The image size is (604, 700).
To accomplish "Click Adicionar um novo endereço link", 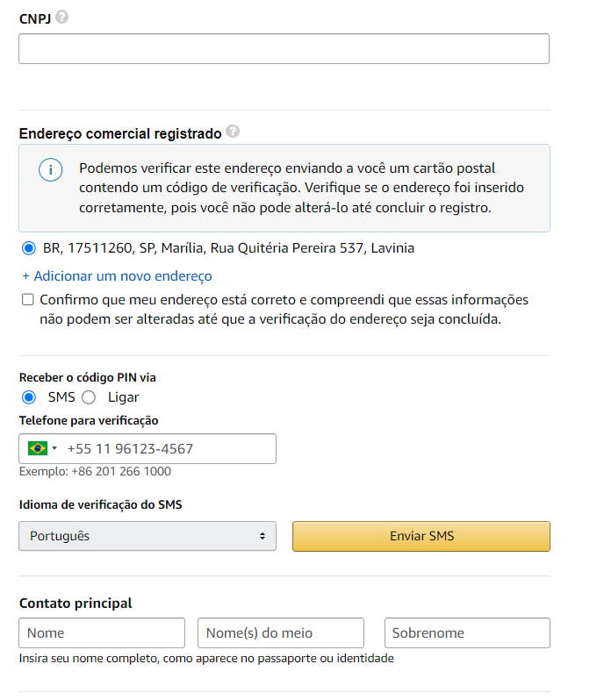I will tap(117, 276).
